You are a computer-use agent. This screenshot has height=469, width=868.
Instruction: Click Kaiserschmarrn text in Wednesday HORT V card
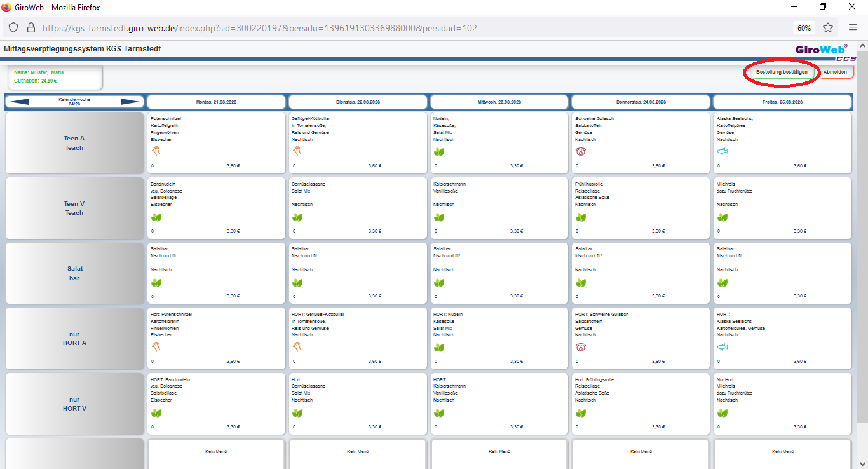click(449, 386)
